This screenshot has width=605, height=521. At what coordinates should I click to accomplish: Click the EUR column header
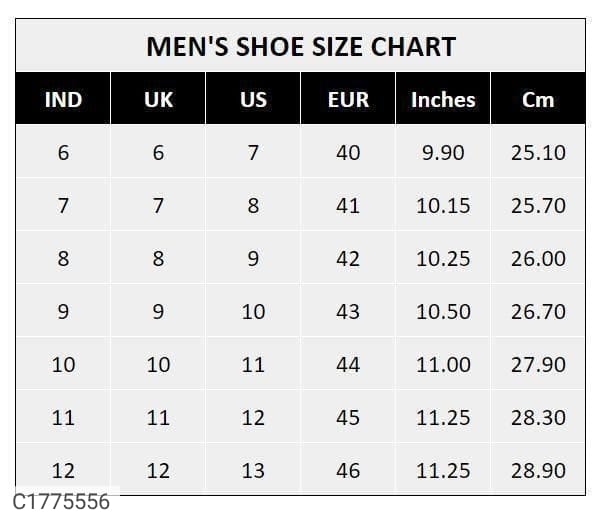pyautogui.click(x=348, y=100)
